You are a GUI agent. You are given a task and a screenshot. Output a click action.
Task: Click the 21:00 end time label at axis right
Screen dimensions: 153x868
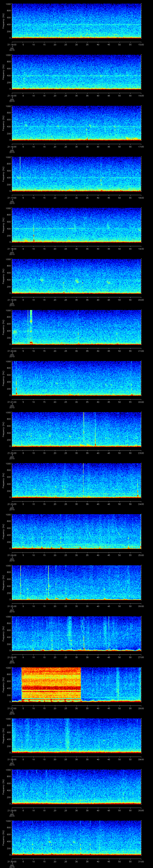141,351
